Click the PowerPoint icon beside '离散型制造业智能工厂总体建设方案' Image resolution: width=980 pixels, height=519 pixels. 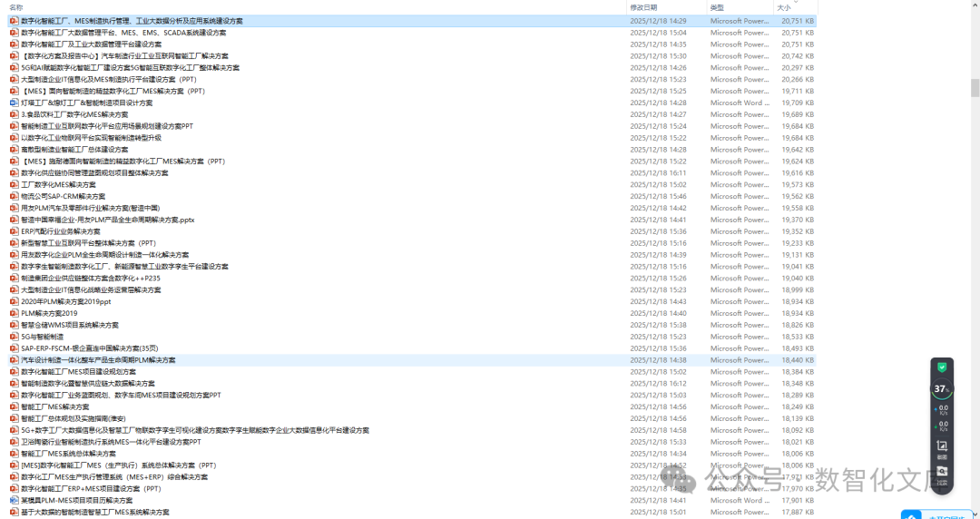14,150
